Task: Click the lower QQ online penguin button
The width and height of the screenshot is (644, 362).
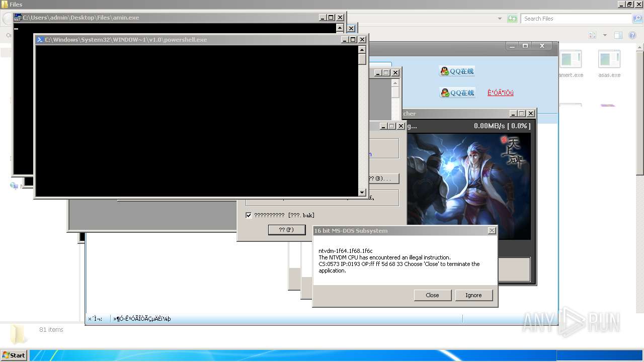Action: (457, 93)
